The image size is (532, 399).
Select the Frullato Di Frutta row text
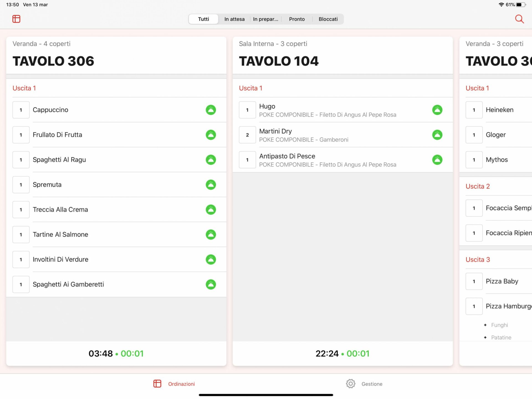coord(57,135)
